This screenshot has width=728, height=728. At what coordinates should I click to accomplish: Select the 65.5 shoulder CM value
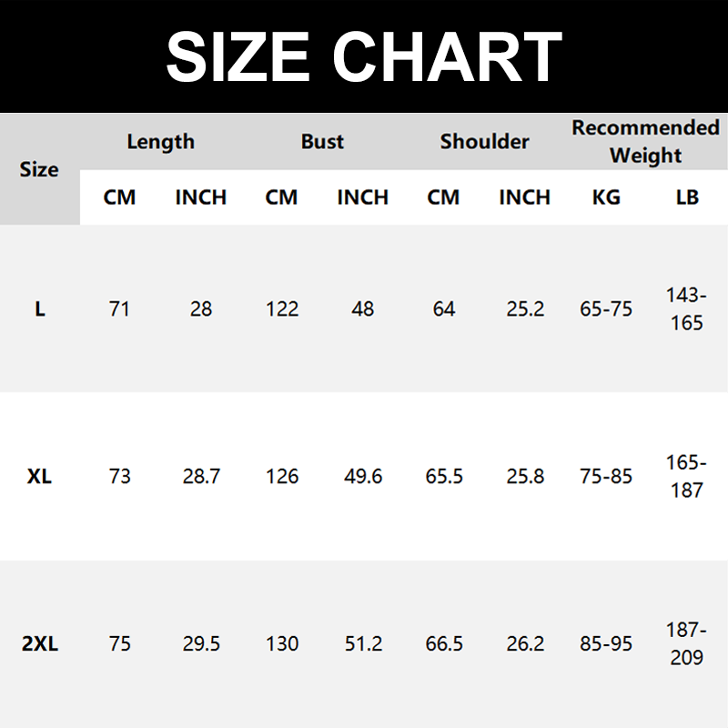coord(444,477)
